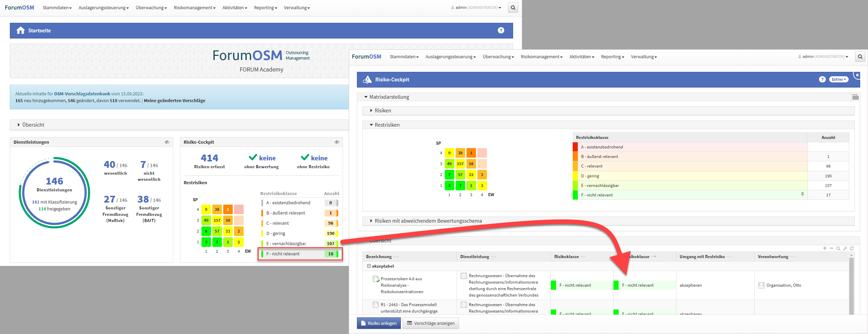The image size is (868, 334).
Task: Click the Vorschläge anzeigen button
Action: 430,323
